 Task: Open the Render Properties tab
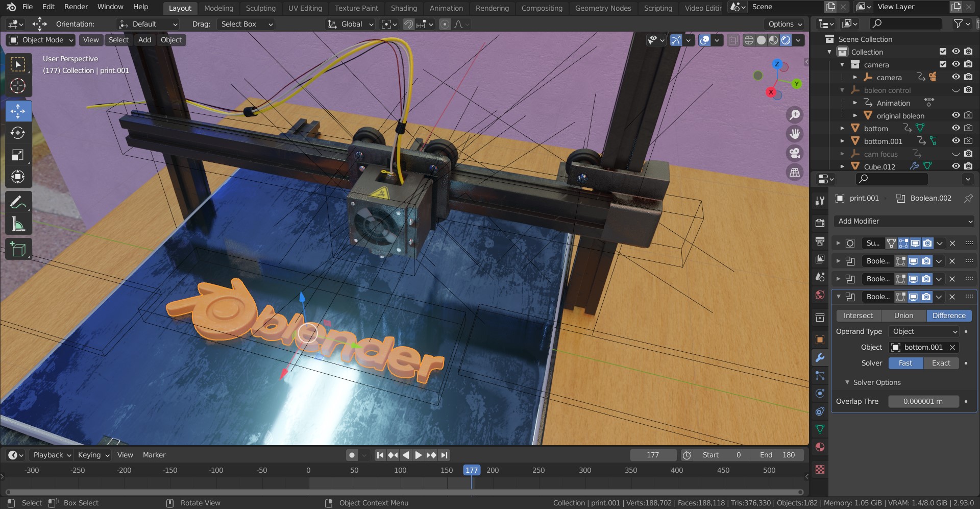(x=820, y=223)
